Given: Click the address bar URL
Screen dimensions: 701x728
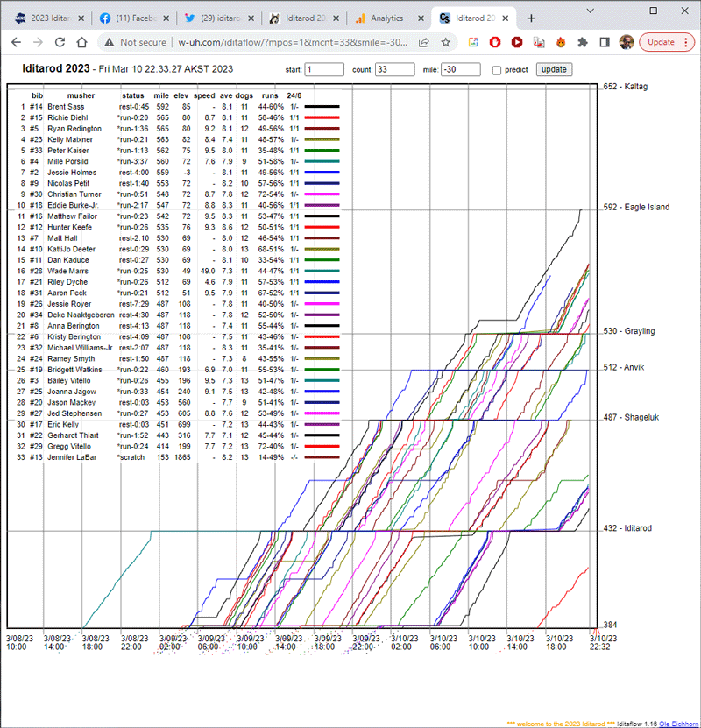Looking at the screenshot, I should point(293,42).
